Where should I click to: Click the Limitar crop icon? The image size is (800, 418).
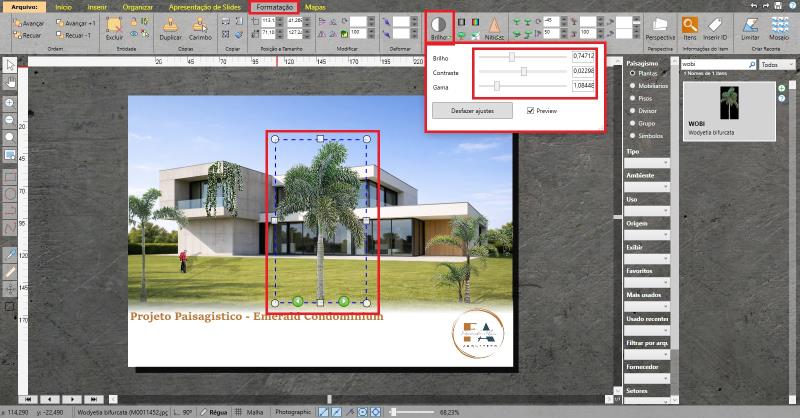pos(750,25)
